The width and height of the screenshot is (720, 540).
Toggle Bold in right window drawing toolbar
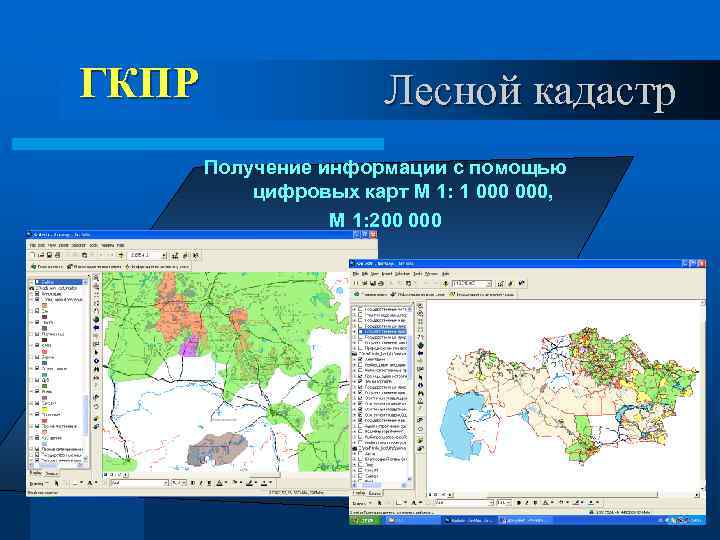(518, 503)
